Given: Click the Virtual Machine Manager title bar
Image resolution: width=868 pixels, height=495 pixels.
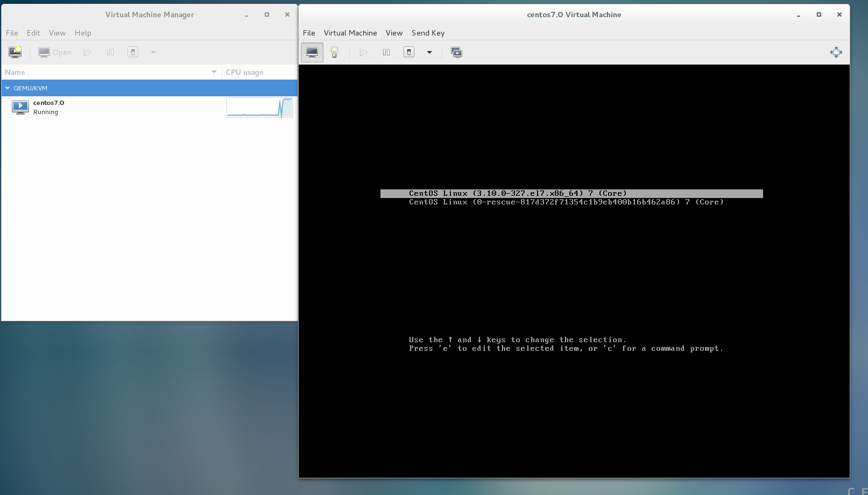Looking at the screenshot, I should [150, 15].
